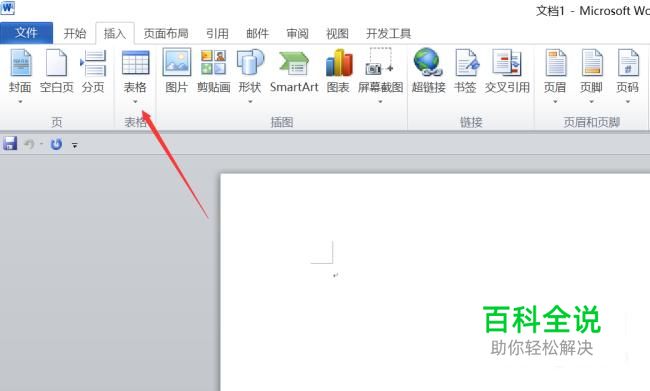The width and height of the screenshot is (650, 391).
Task: Click the Table (表格) icon
Action: (x=135, y=63)
